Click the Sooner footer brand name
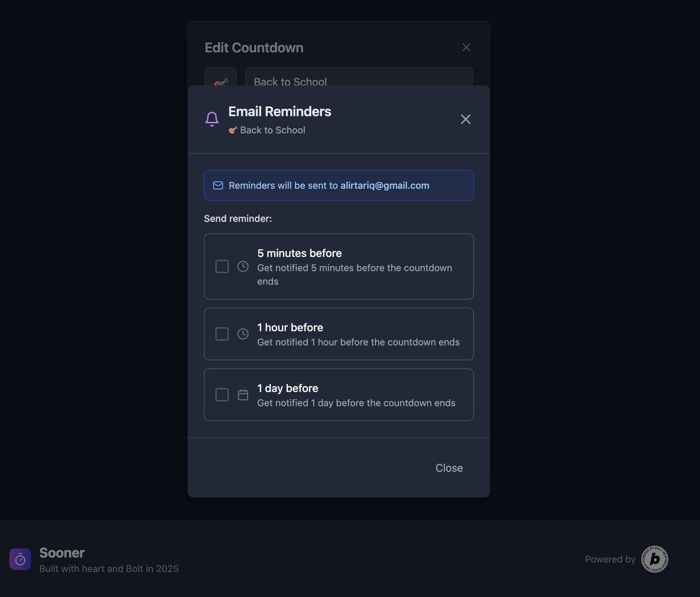 (62, 553)
